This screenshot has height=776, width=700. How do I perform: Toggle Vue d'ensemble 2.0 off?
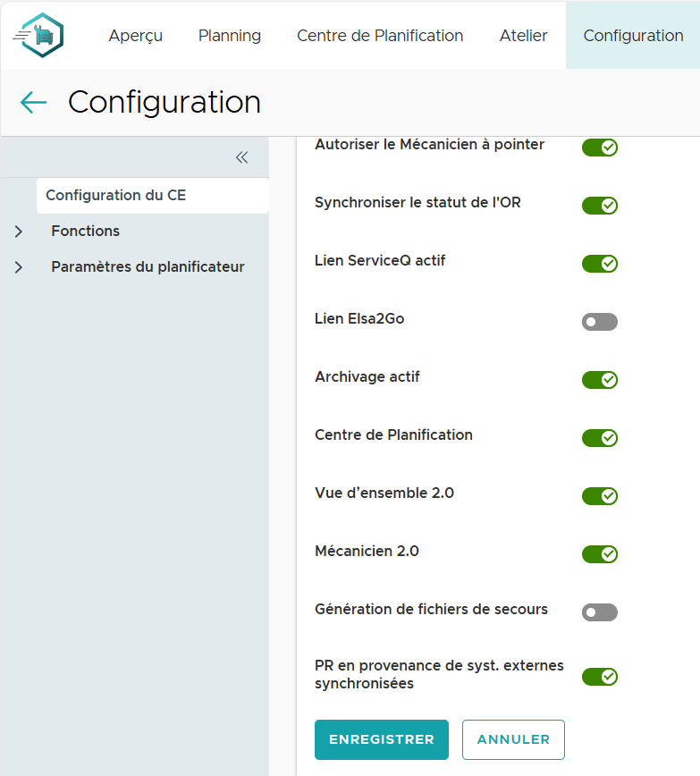click(599, 496)
